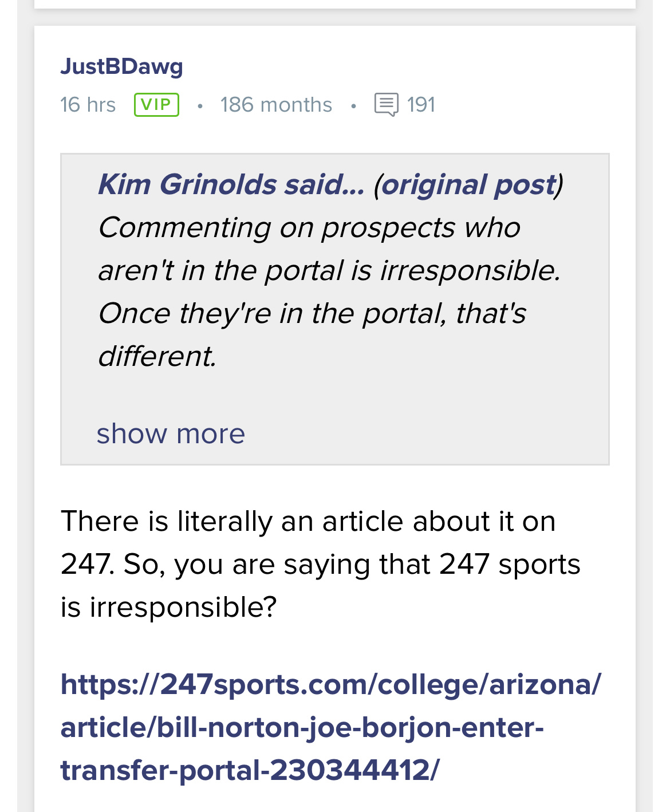The image size is (670, 812).
Task: Click the previous post card at top
Action: tap(335, 3)
